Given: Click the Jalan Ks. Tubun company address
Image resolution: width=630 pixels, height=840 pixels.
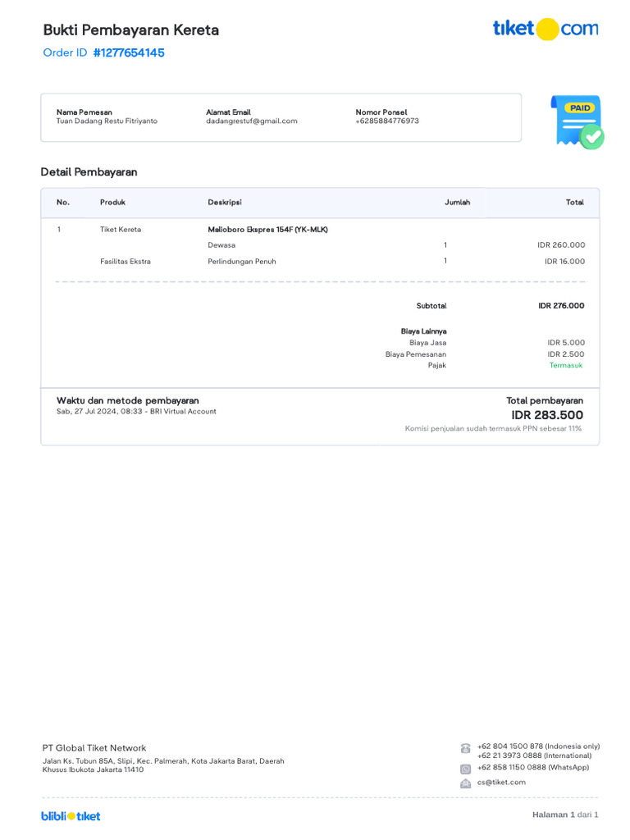Looking at the screenshot, I should click(x=163, y=765).
